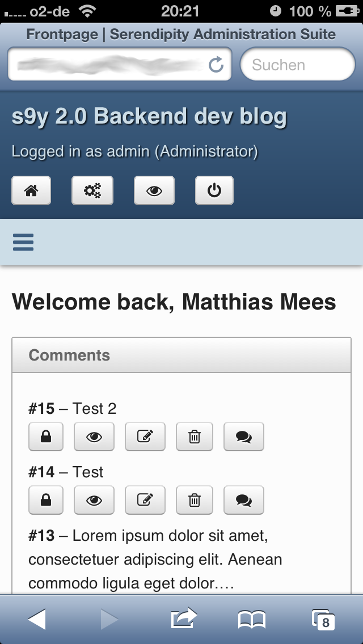The height and width of the screenshot is (644, 363).
Task: Delete comment #14 using trash icon
Action: click(195, 500)
